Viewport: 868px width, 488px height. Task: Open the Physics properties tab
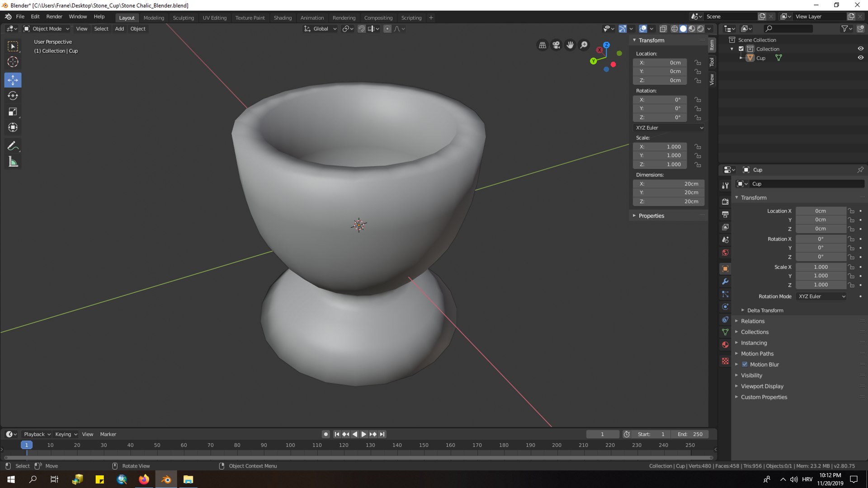725,307
